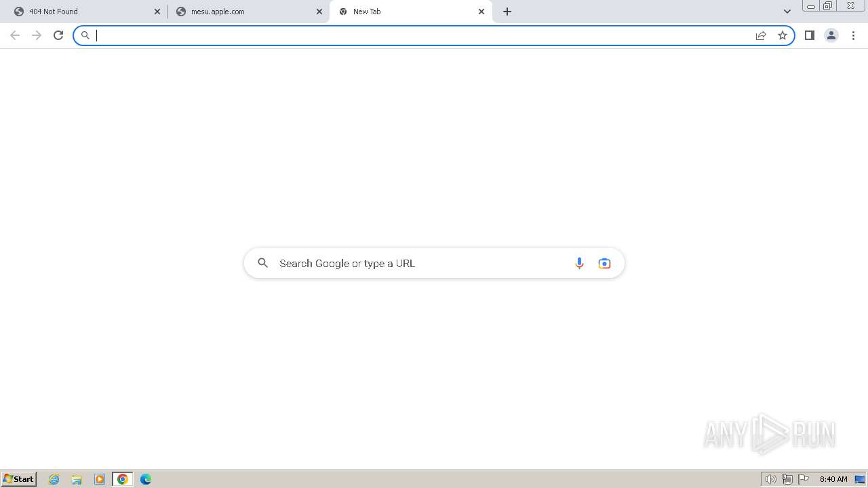The height and width of the screenshot is (488, 868).
Task: Select Chrome in the taskbar
Action: (x=122, y=479)
